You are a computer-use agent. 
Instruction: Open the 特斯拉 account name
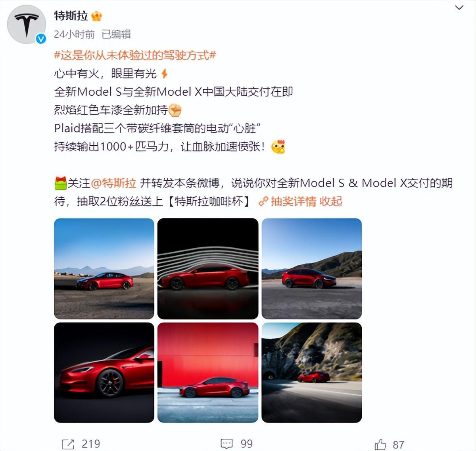pyautogui.click(x=71, y=16)
